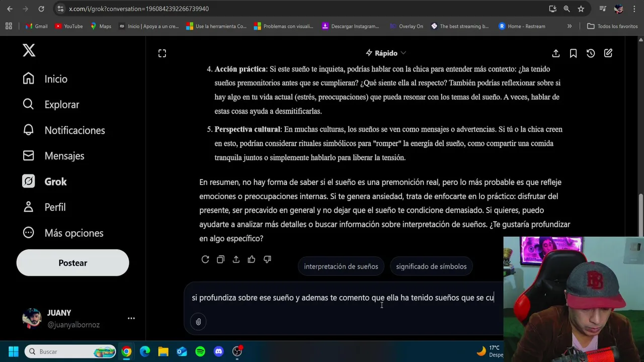Switch to Chrome in taskbar

tap(126, 351)
